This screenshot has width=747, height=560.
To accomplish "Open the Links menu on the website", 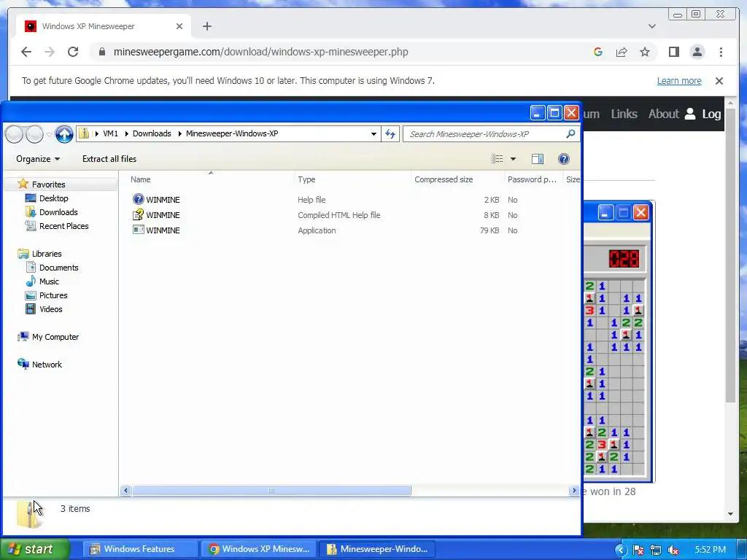I will tap(624, 114).
